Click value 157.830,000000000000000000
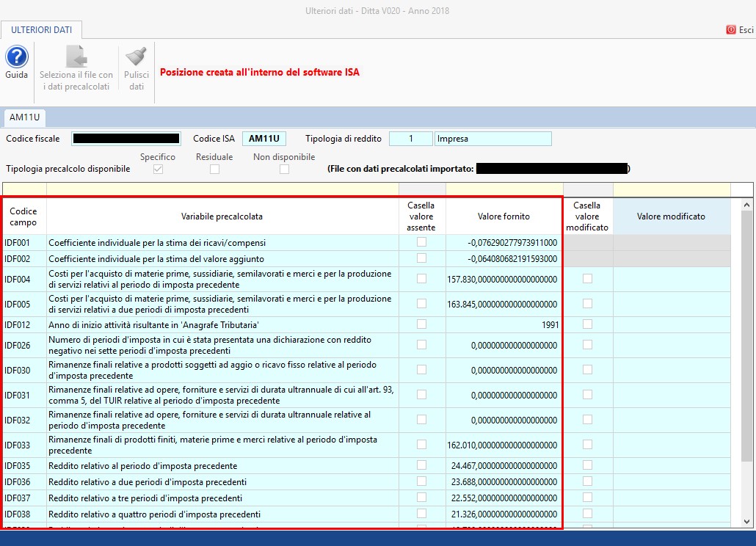 (502, 280)
